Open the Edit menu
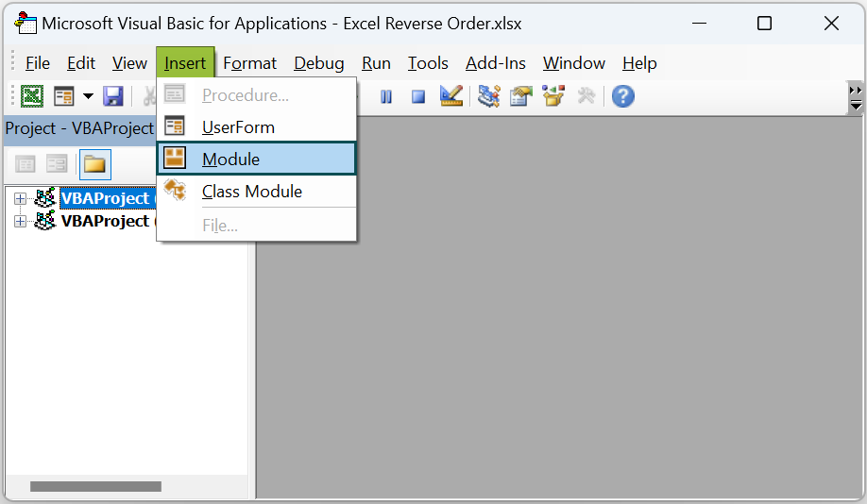The height and width of the screenshot is (504, 867). click(81, 63)
